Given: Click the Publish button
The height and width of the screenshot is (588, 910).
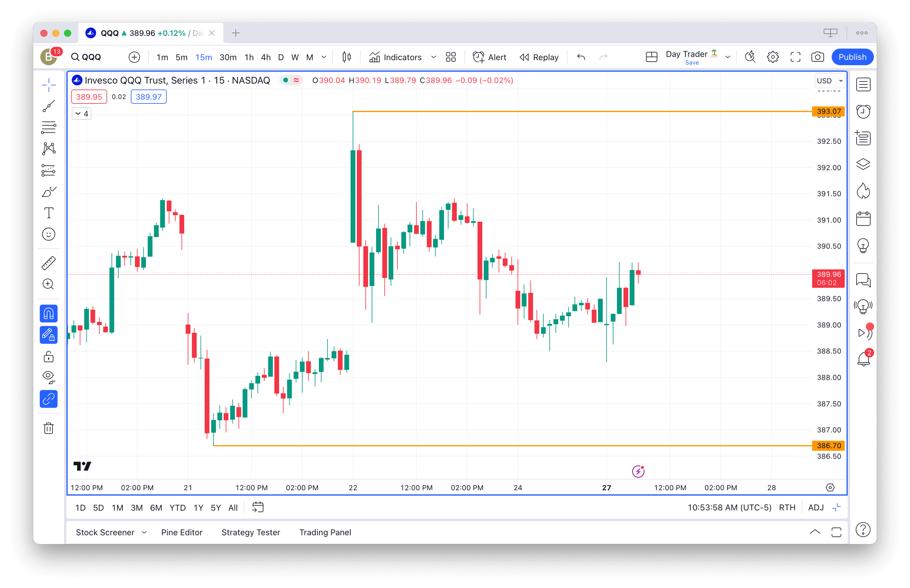Looking at the screenshot, I should (x=852, y=57).
